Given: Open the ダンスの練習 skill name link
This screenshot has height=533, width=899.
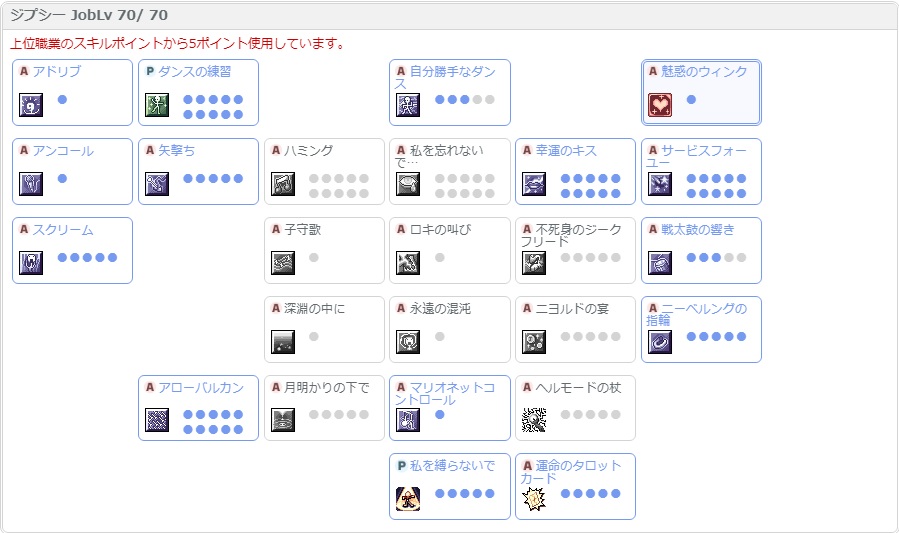Looking at the screenshot, I should coord(195,72).
